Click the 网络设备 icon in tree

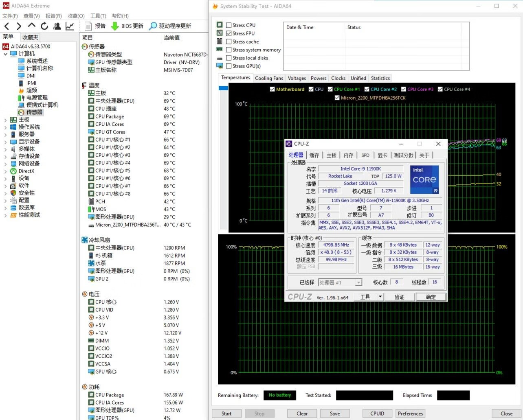[x=13, y=164]
